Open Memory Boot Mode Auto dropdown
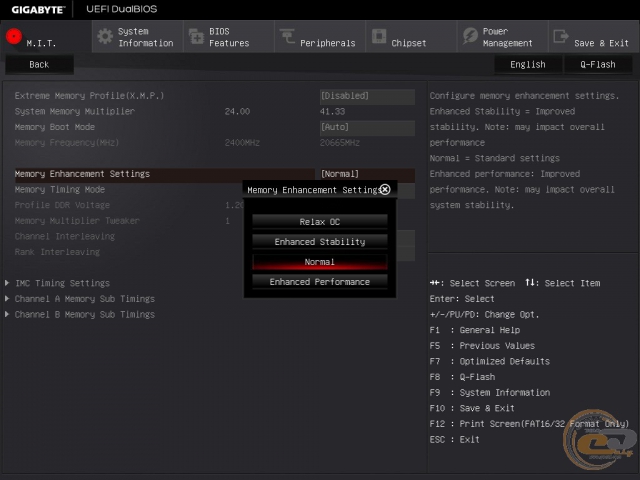This screenshot has height=480, width=640. [367, 127]
